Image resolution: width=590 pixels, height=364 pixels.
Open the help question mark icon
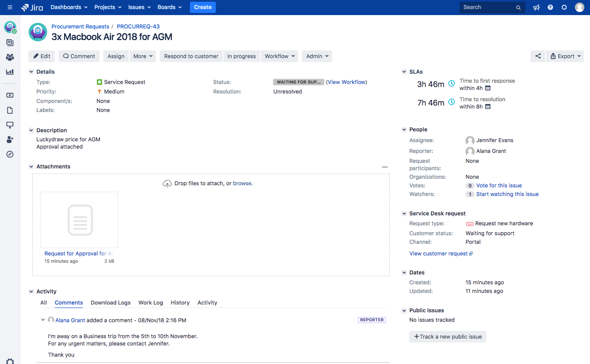click(x=550, y=7)
